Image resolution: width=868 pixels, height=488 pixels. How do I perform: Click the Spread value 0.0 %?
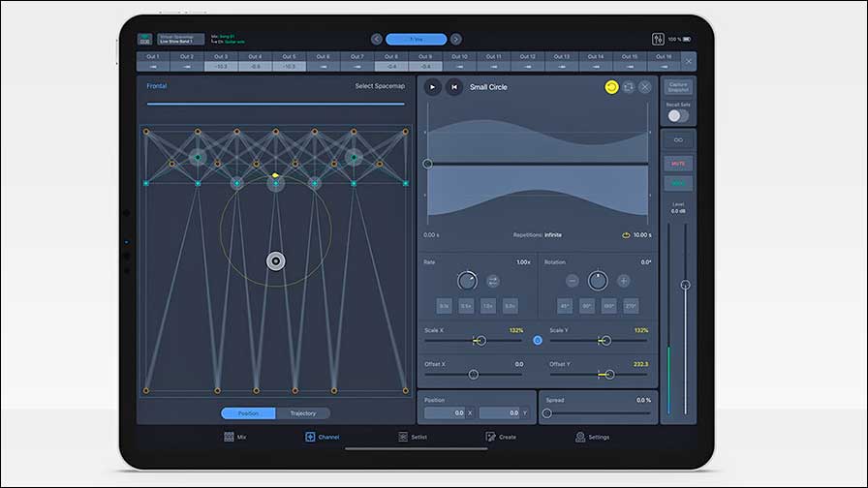(x=644, y=400)
